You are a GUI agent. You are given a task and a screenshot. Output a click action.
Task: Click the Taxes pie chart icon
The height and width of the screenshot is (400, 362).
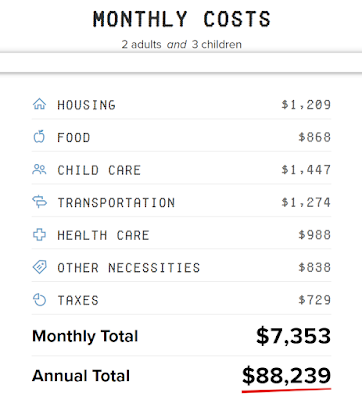[x=39, y=300]
